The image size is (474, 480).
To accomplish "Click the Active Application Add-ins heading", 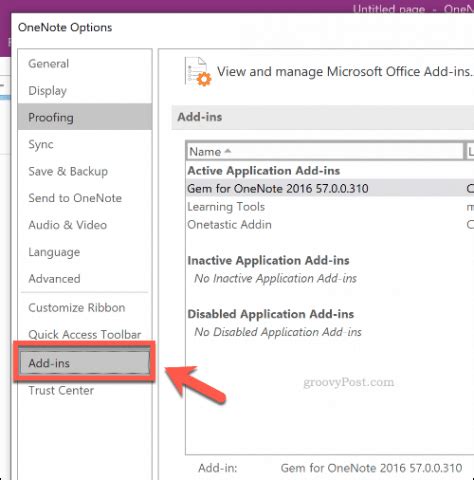I will pos(264,171).
